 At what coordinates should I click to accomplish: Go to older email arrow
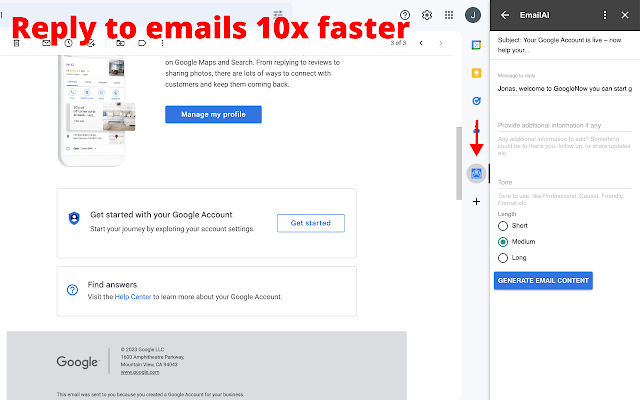pos(441,43)
